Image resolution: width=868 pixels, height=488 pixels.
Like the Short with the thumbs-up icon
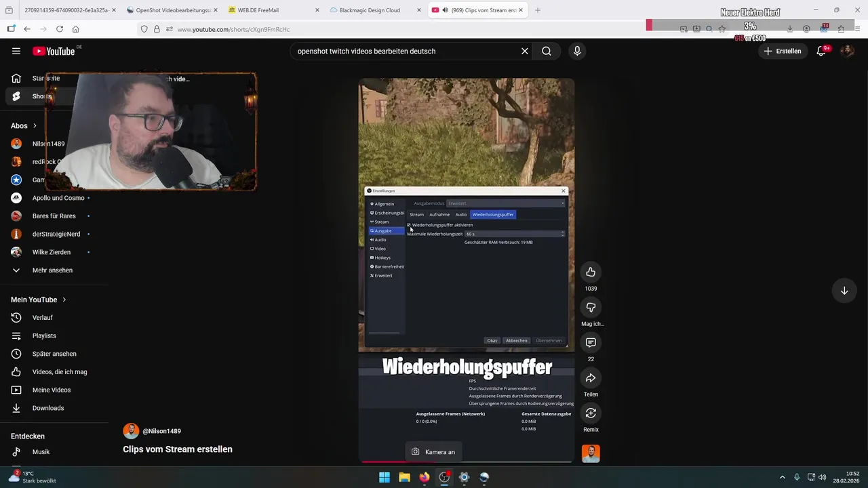tap(591, 272)
